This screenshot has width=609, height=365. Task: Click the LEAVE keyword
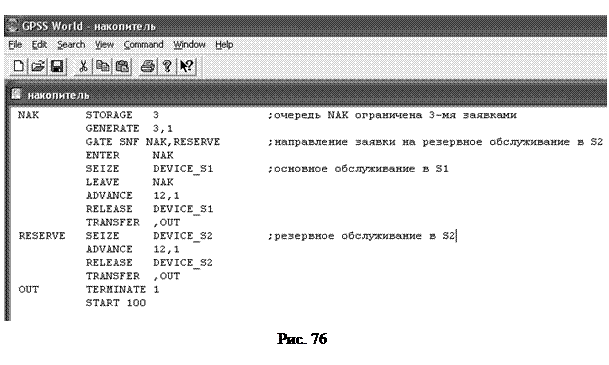click(x=103, y=182)
